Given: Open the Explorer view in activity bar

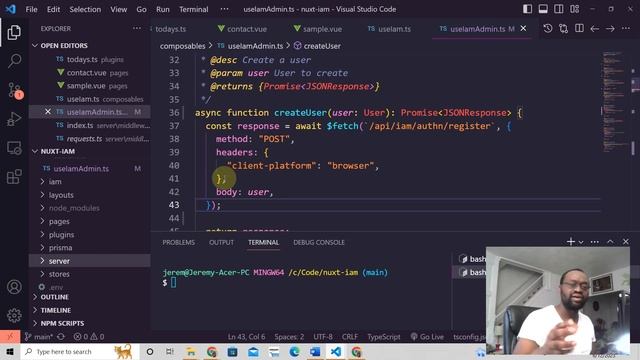Looking at the screenshot, I should tap(14, 33).
